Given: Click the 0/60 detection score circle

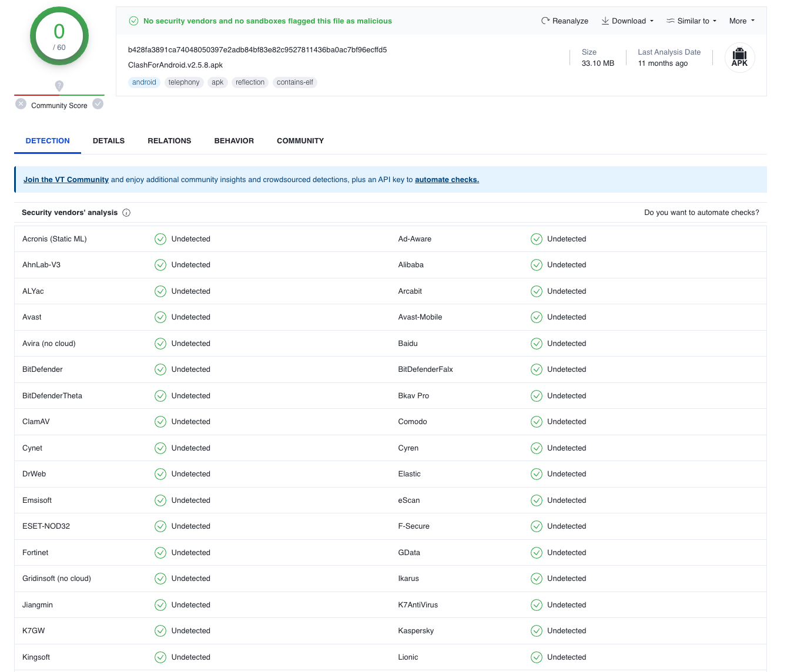Looking at the screenshot, I should coord(59,36).
